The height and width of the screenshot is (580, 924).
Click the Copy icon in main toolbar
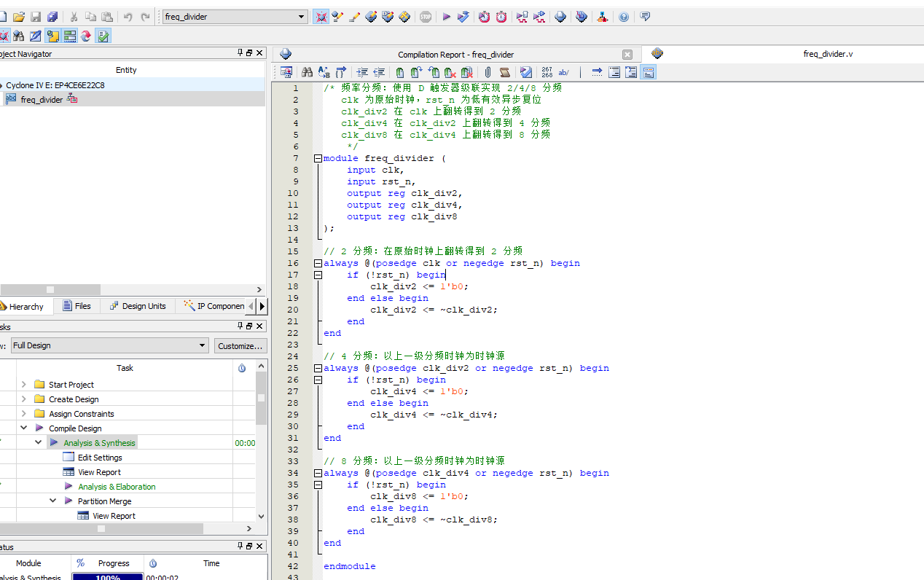coord(90,17)
